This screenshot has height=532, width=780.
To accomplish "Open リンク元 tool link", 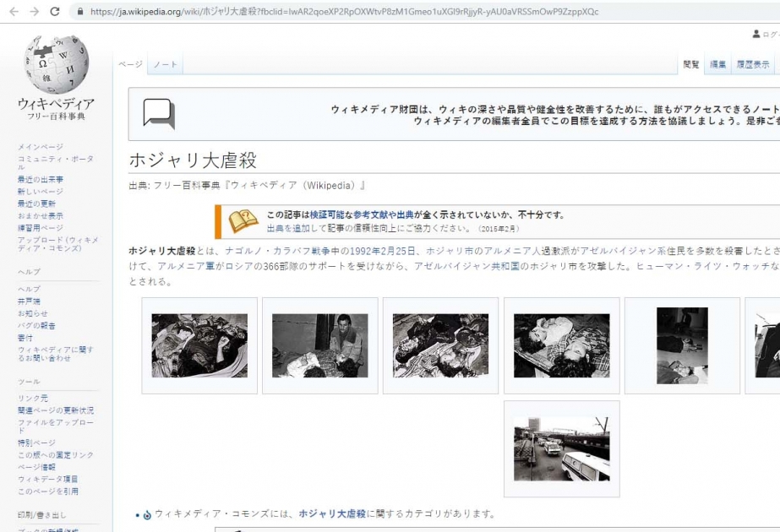I will [x=33, y=399].
